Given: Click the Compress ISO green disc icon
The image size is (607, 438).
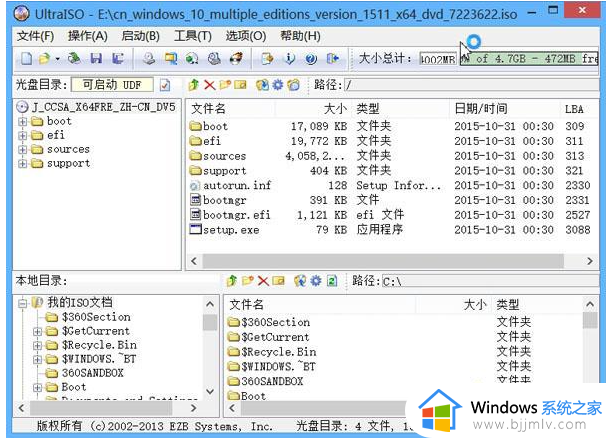Looking at the screenshot, I should 192,59.
